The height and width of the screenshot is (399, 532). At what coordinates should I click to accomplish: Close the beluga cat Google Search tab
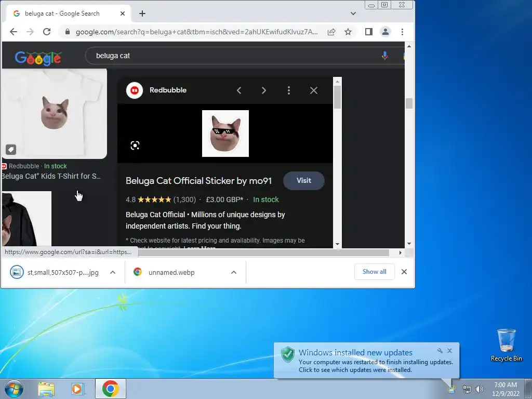click(123, 14)
